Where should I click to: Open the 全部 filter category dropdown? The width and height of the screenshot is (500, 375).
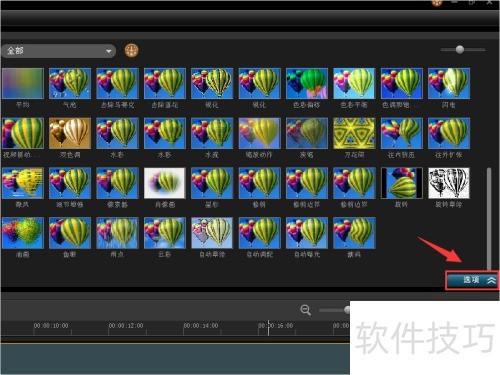pyautogui.click(x=58, y=51)
